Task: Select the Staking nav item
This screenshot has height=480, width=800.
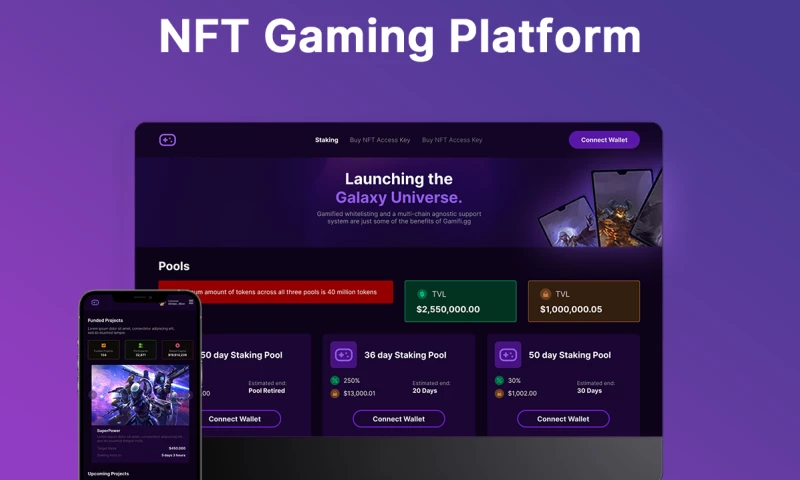Action: tap(327, 140)
